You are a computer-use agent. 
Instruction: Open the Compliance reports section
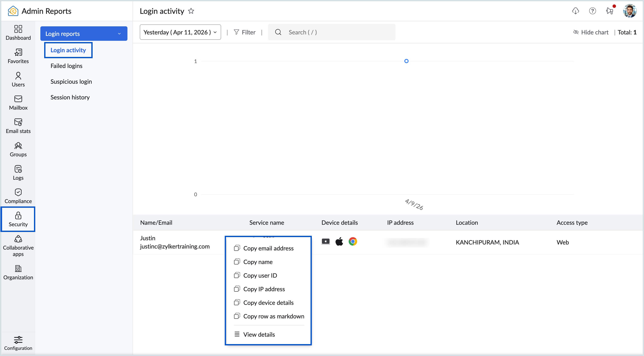[x=18, y=196]
